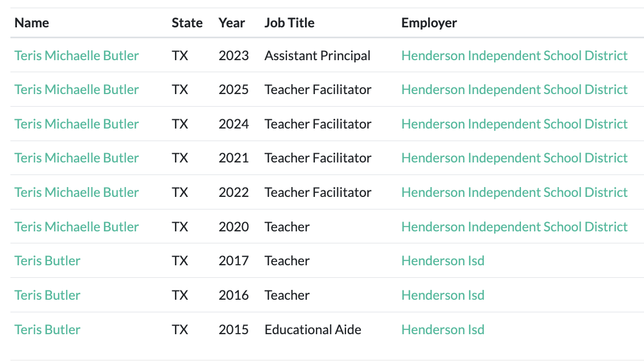Open Teris Michaelle Butler 2021 name link

[77, 158]
